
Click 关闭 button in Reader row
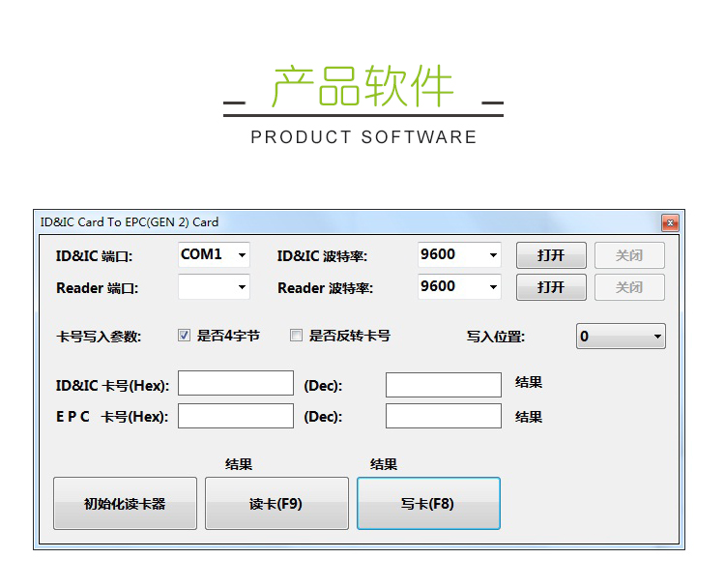(x=629, y=287)
